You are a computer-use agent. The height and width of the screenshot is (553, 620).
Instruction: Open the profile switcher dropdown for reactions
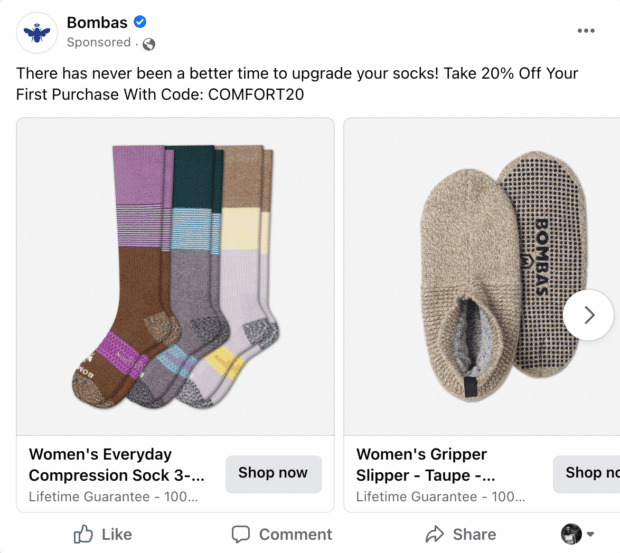point(578,534)
